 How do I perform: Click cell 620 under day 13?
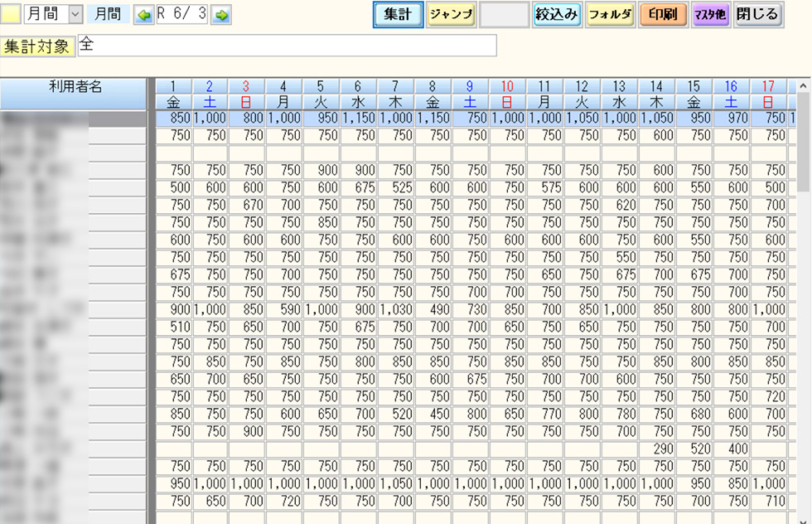[x=620, y=206]
